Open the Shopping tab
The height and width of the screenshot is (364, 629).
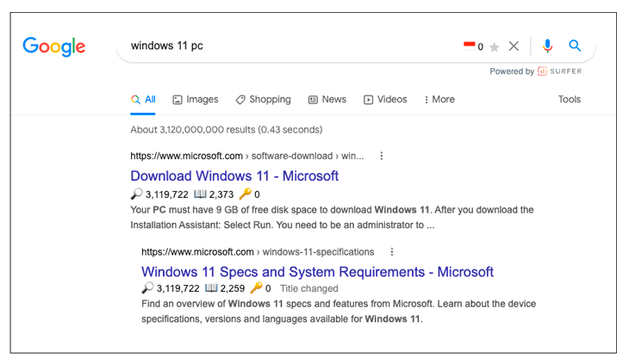[x=263, y=99]
